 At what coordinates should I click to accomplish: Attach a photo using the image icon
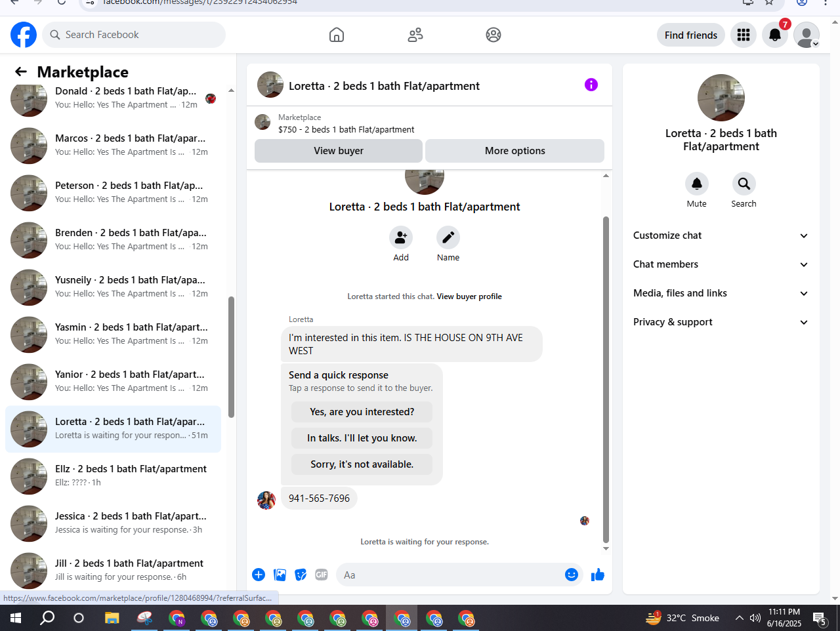click(x=280, y=575)
